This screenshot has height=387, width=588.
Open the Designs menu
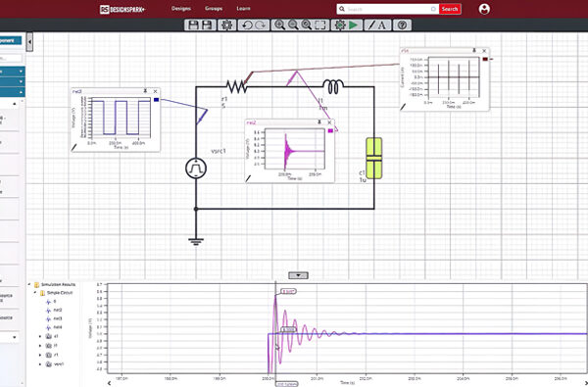point(181,9)
